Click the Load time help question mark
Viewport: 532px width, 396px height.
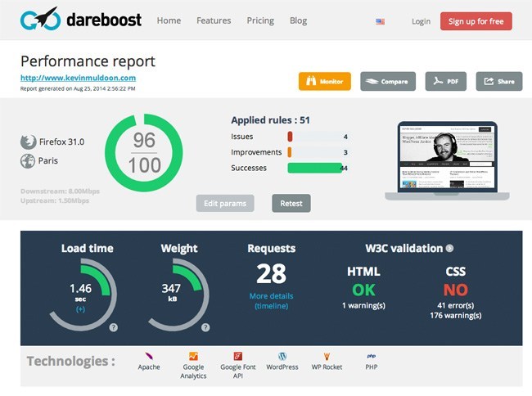point(113,327)
